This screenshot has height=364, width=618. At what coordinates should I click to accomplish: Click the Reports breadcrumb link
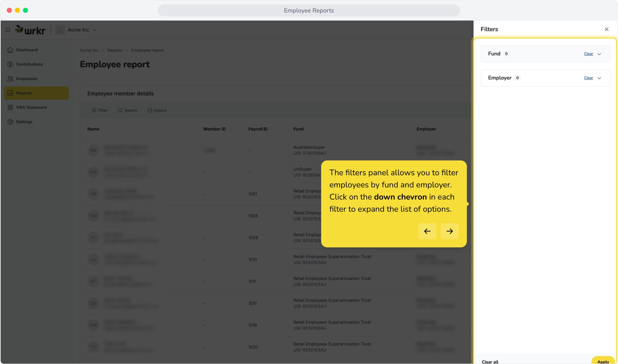pos(115,50)
